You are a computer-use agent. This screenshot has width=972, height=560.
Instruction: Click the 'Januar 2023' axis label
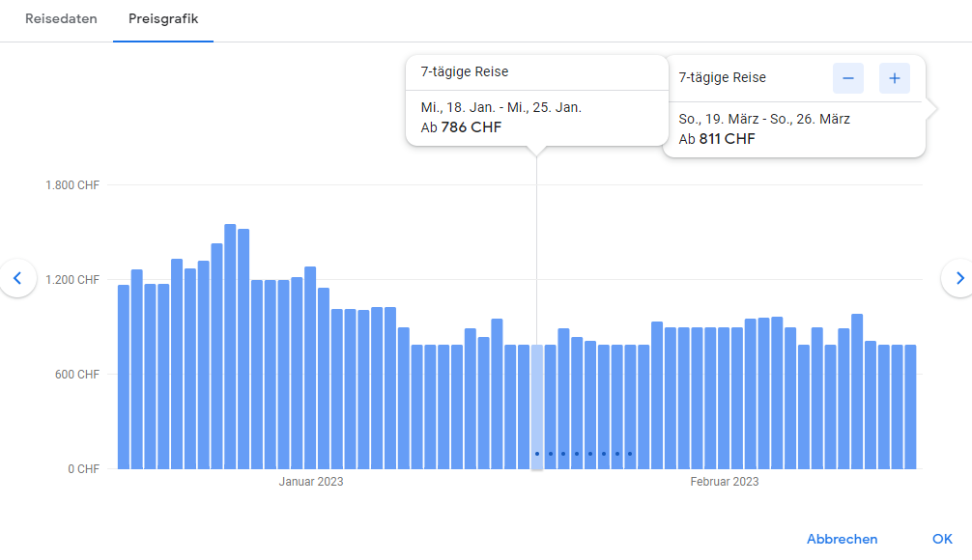311,482
